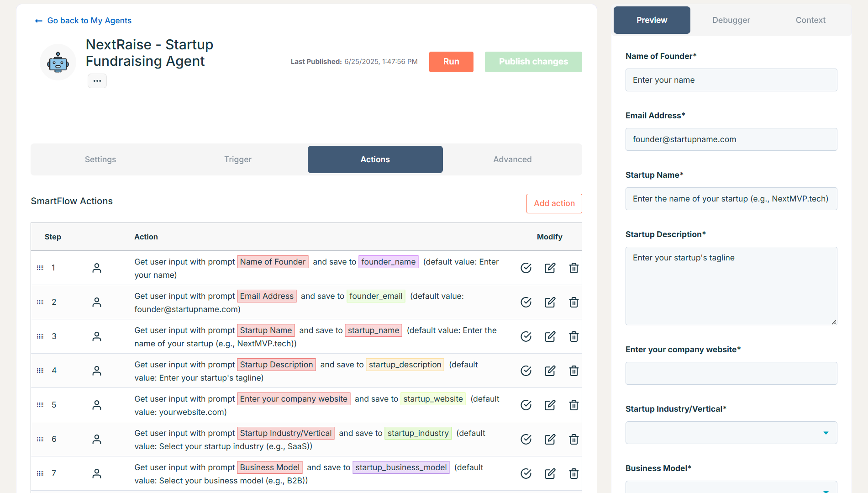Switch to the Settings tab
The width and height of the screenshot is (868, 493).
coord(100,159)
